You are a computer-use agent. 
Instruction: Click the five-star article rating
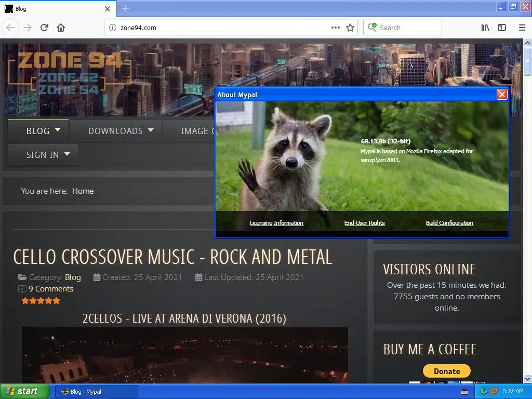(41, 301)
